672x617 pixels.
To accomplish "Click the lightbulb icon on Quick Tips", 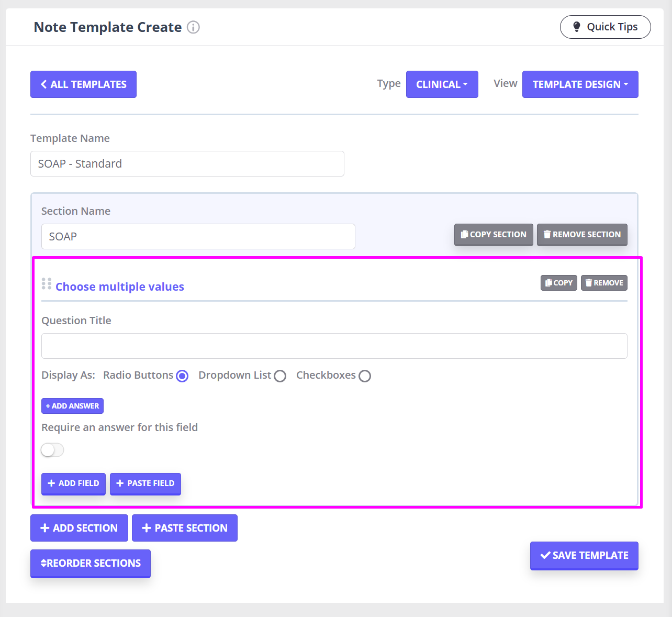I will coord(577,27).
